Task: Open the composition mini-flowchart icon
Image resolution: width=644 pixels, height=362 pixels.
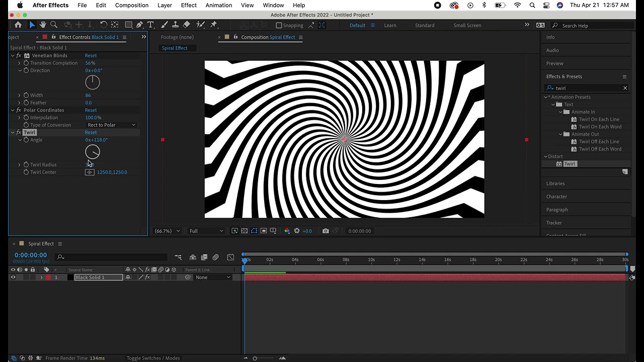Action: pyautogui.click(x=178, y=257)
